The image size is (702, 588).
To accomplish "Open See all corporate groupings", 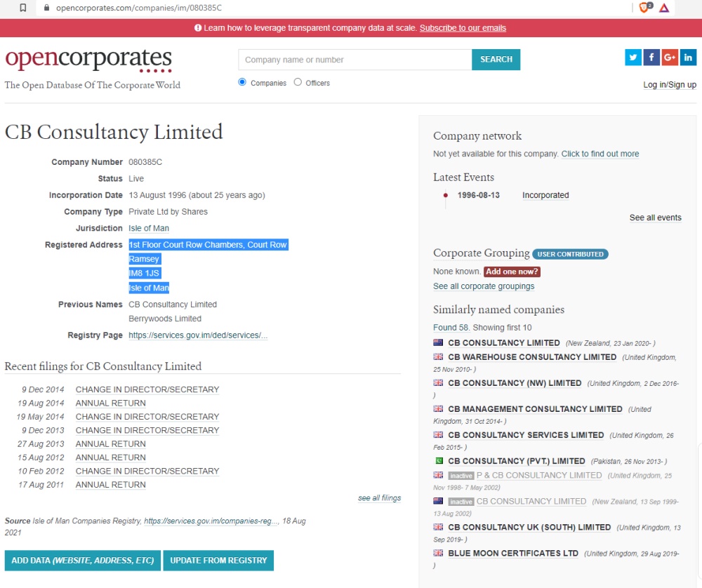I will (x=484, y=286).
